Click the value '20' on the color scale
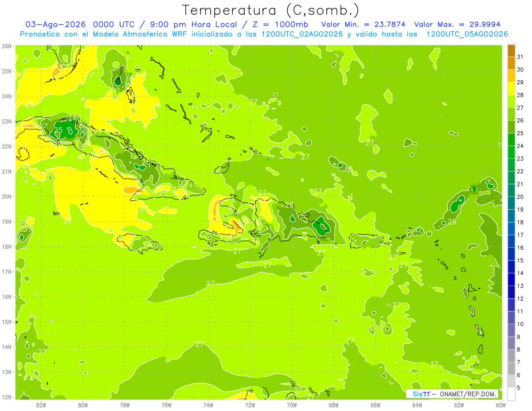Viewport: 532px width, 411px height. click(x=520, y=197)
